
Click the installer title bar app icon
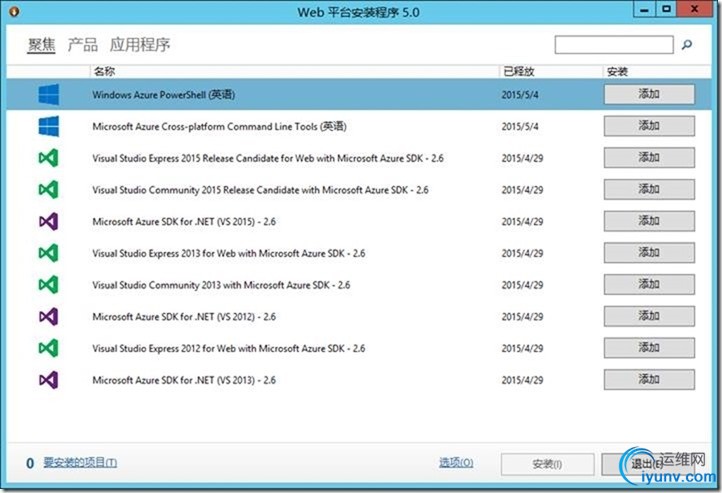pyautogui.click(x=14, y=11)
